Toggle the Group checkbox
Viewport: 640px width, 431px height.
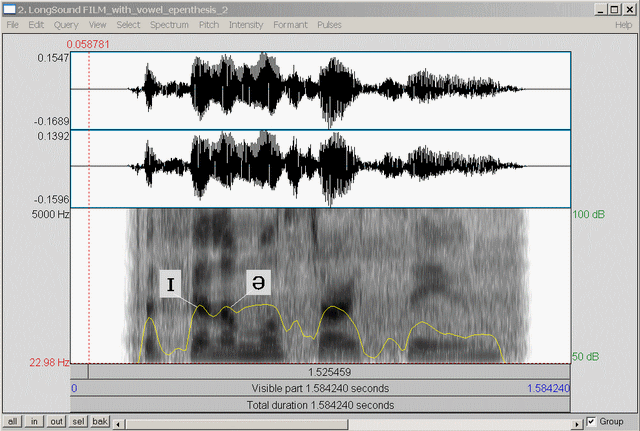(x=592, y=421)
